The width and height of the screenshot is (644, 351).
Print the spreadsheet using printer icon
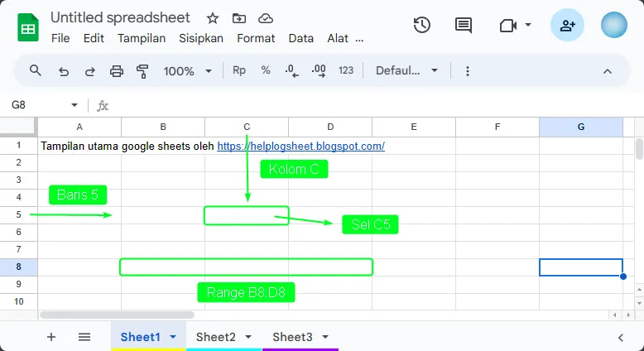click(x=117, y=71)
